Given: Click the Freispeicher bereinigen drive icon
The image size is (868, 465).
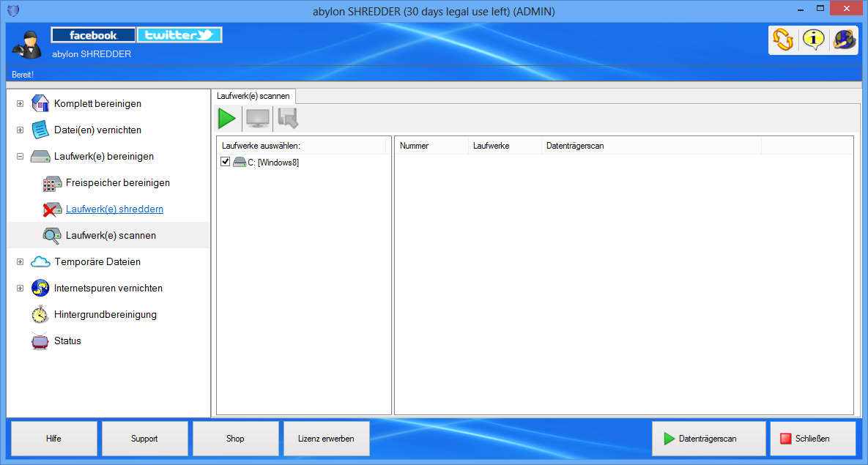Looking at the screenshot, I should point(52,183).
